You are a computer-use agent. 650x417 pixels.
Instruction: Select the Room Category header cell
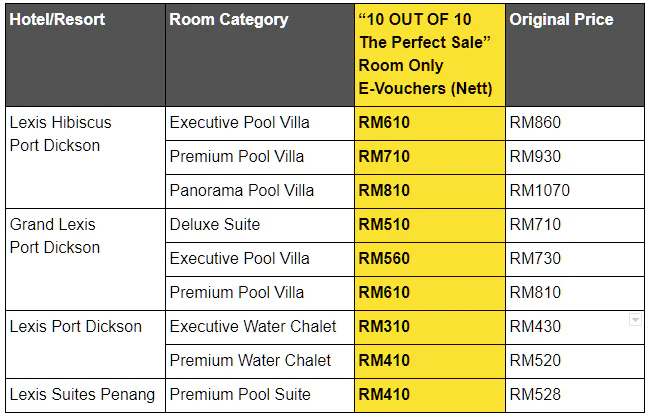(x=260, y=55)
